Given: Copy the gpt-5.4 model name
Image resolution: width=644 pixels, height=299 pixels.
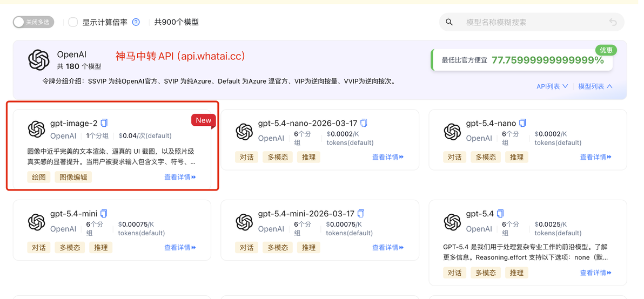Looking at the screenshot, I should pyautogui.click(x=500, y=213).
